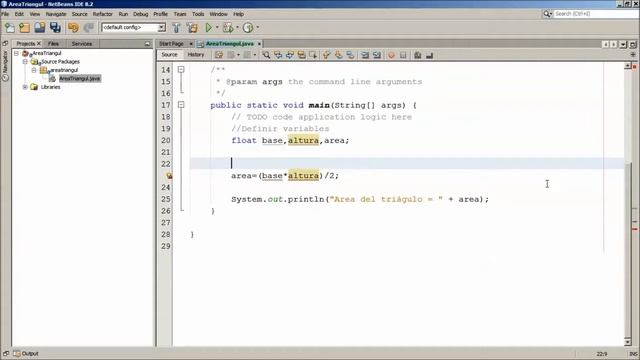Open the Output panel button in the status bar

coord(26,353)
